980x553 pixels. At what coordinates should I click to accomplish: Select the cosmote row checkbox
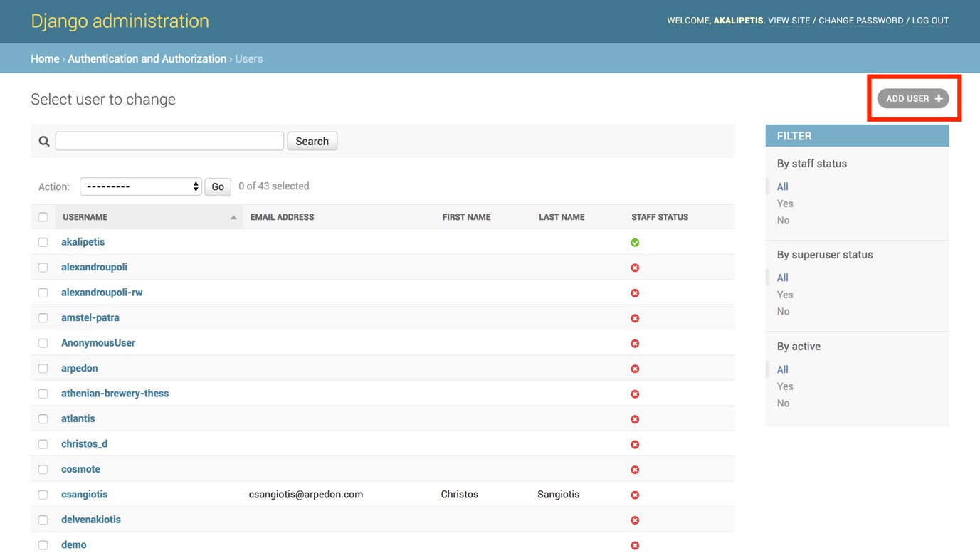tap(43, 470)
